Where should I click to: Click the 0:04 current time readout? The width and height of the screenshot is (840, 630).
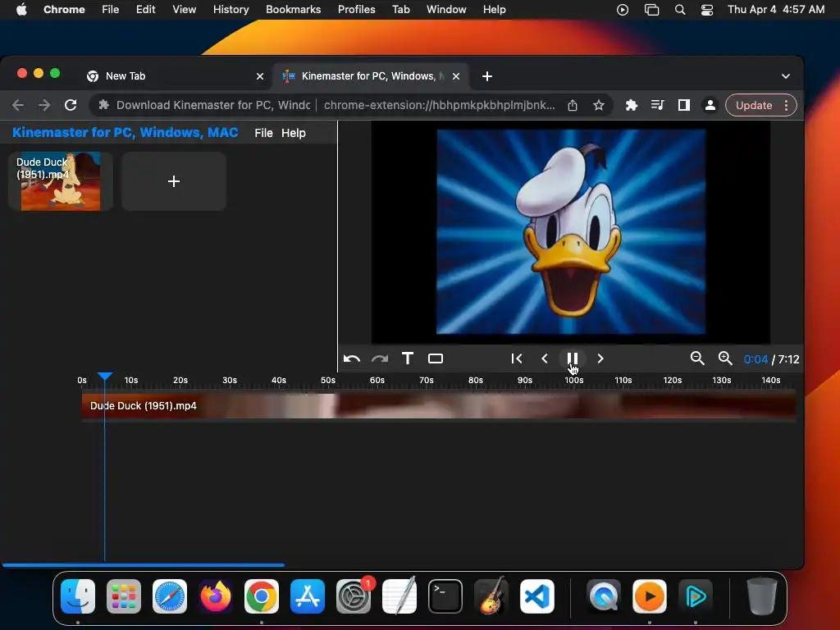point(756,359)
